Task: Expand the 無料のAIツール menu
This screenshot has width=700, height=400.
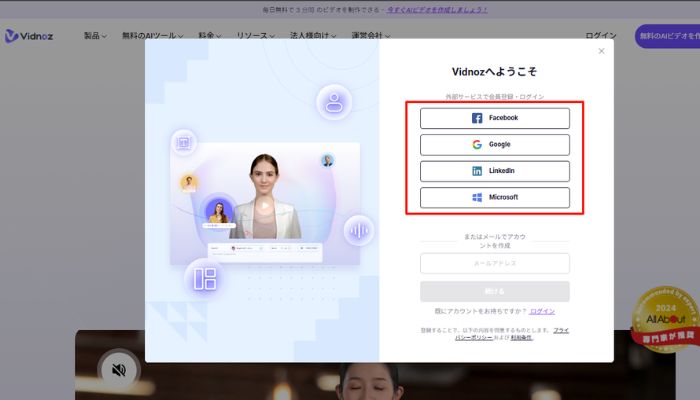Action: click(153, 35)
